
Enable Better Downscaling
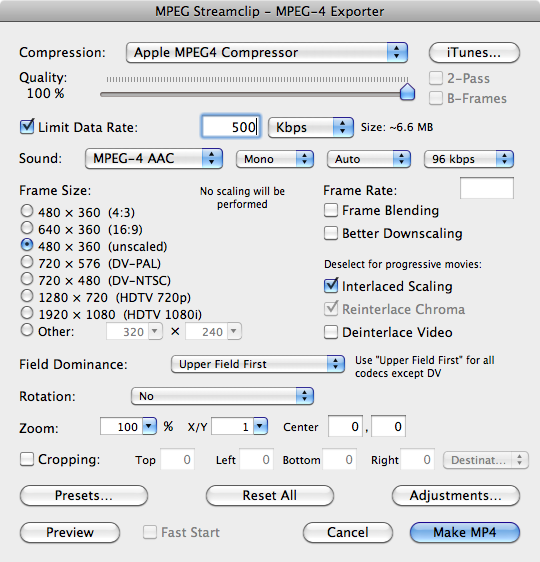coord(331,233)
